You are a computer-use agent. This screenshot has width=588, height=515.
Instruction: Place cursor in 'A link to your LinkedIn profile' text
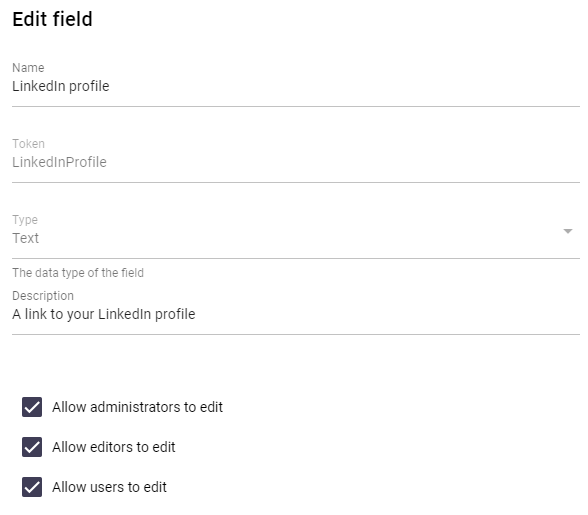(x=104, y=314)
